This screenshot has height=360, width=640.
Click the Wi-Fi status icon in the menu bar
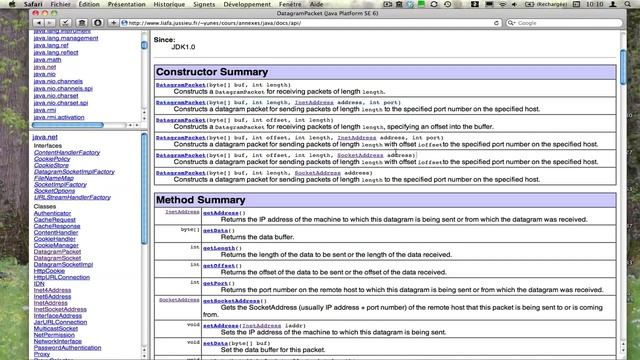tap(502, 4)
